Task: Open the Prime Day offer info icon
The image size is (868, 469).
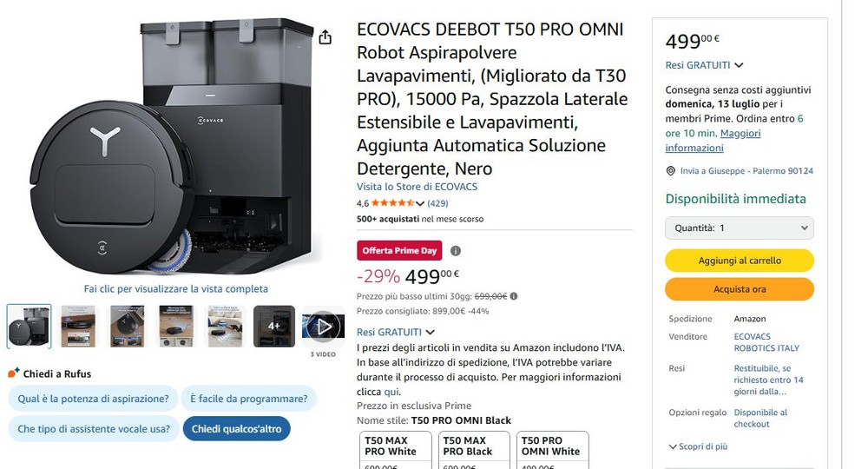Action: [456, 251]
